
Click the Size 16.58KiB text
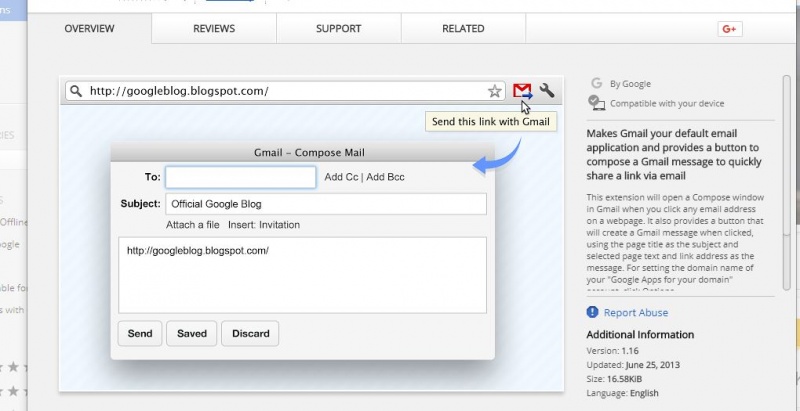tap(614, 379)
